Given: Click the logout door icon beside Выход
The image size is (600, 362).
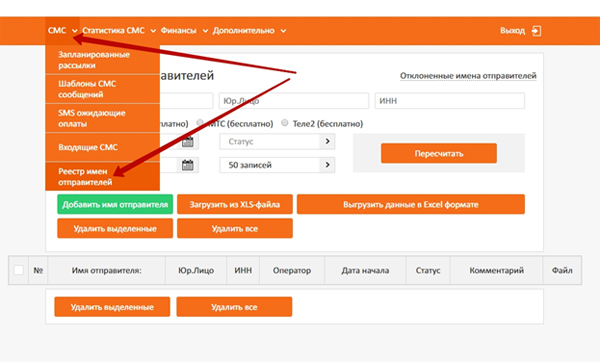Looking at the screenshot, I should click(536, 31).
